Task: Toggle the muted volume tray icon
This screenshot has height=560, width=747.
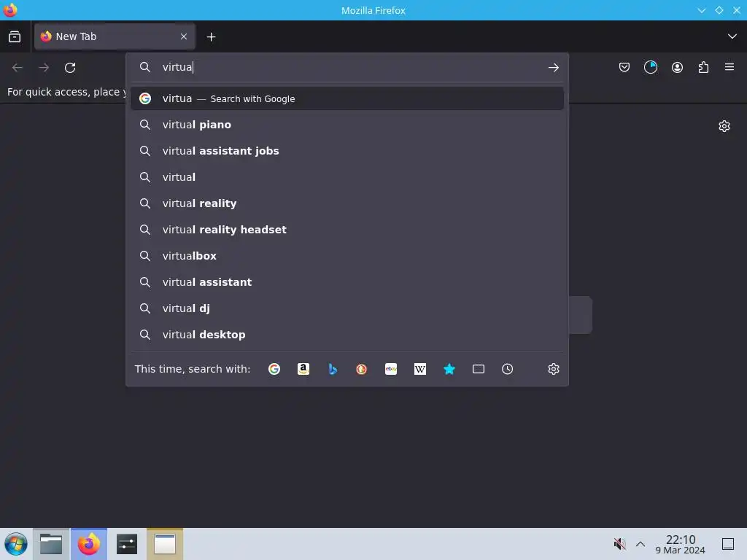Action: pos(619,544)
